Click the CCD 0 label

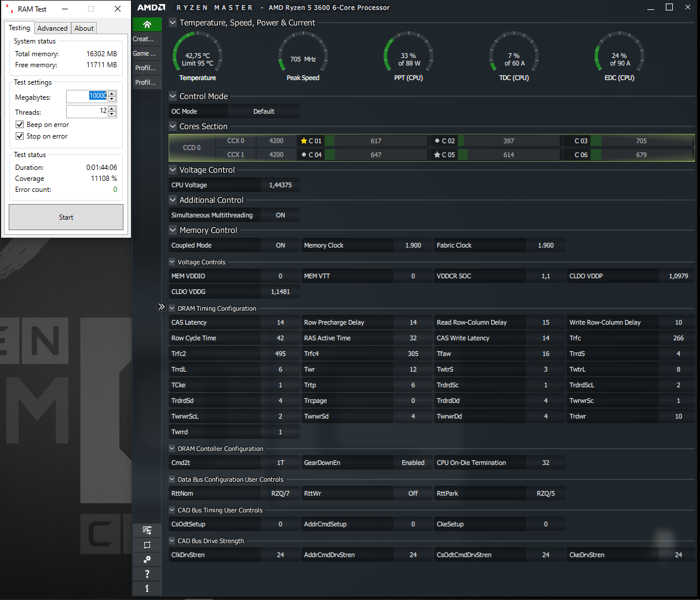click(192, 148)
